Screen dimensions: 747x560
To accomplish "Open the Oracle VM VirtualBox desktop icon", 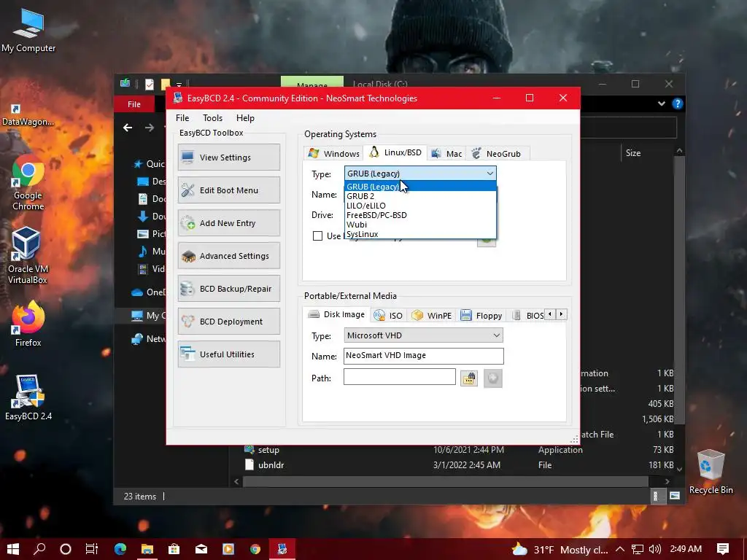I will pyautogui.click(x=28, y=256).
